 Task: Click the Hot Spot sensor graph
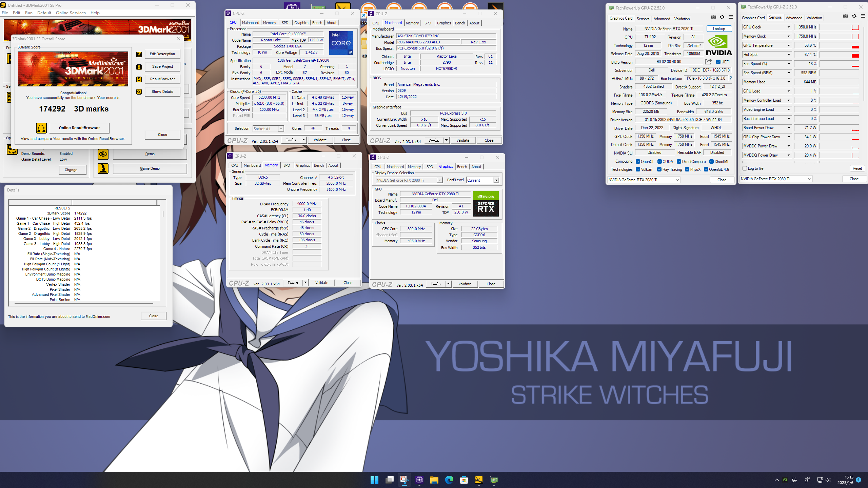[840, 55]
